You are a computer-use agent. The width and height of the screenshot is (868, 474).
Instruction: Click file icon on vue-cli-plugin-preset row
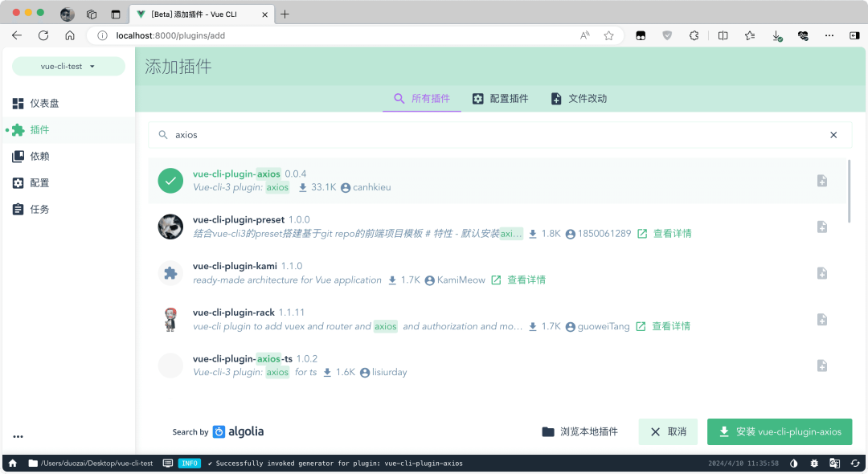pos(822,227)
